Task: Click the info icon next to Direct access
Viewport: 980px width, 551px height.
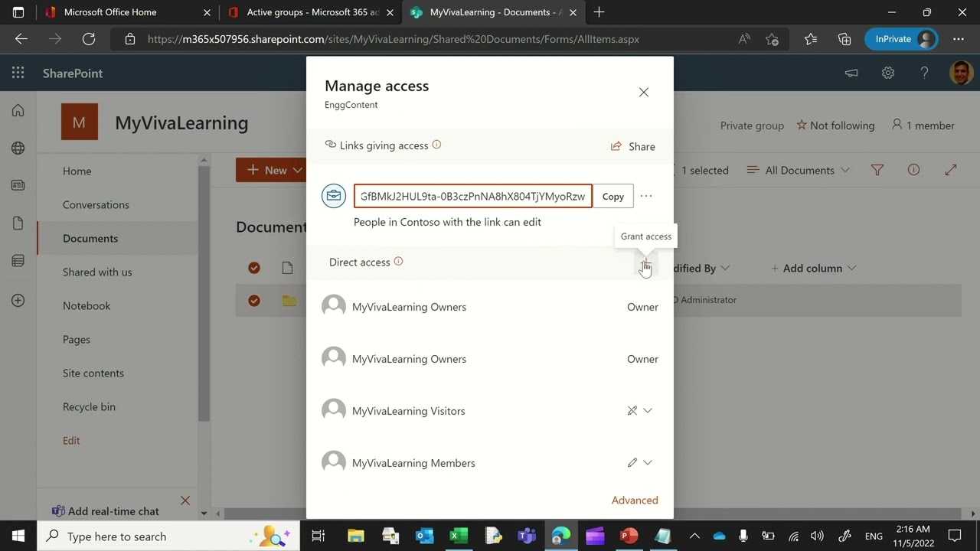Action: click(x=398, y=262)
